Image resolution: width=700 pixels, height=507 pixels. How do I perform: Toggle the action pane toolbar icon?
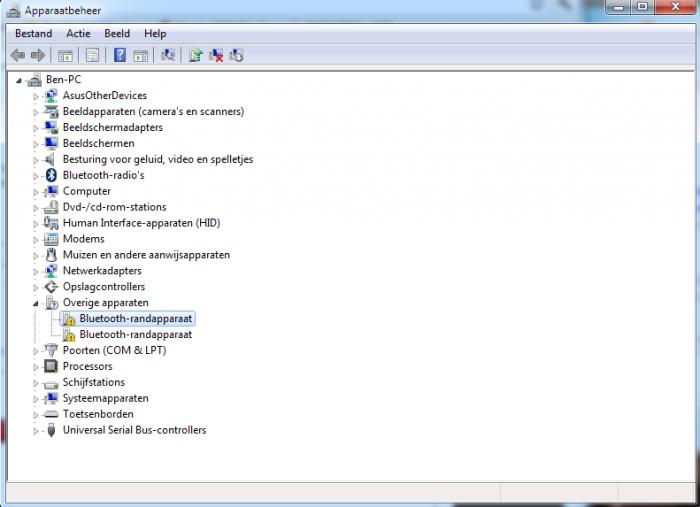(x=141, y=56)
